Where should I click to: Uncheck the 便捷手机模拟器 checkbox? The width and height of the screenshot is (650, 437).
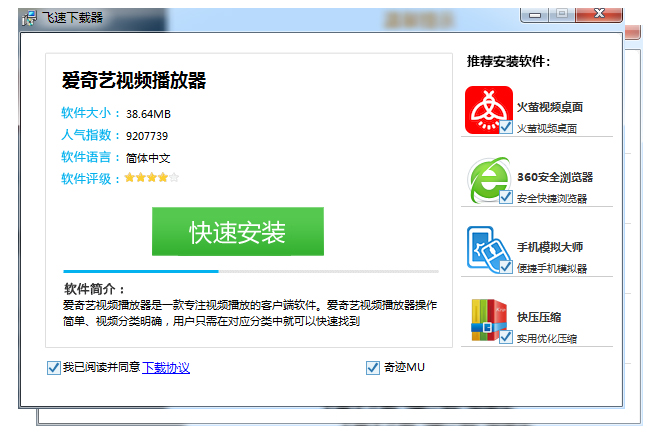pos(506,268)
